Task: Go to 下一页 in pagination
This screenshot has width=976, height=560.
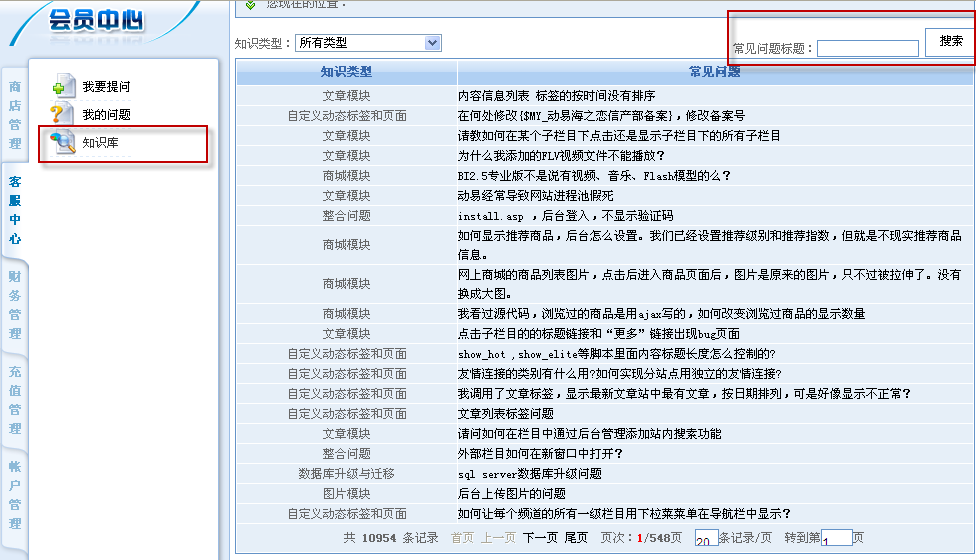Action: (x=540, y=537)
